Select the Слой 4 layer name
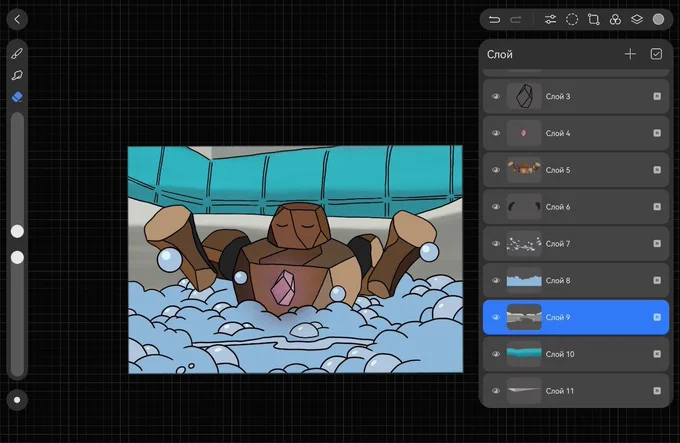The height and width of the screenshot is (443, 680). coord(558,133)
